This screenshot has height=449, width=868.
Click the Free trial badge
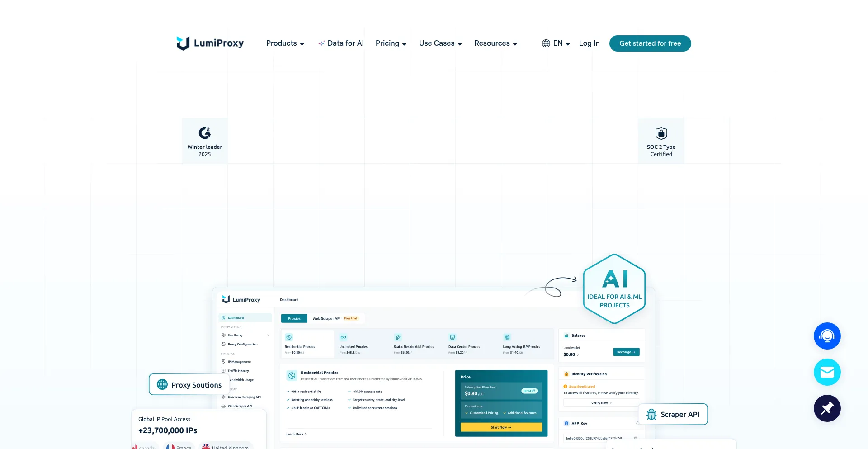(350, 318)
